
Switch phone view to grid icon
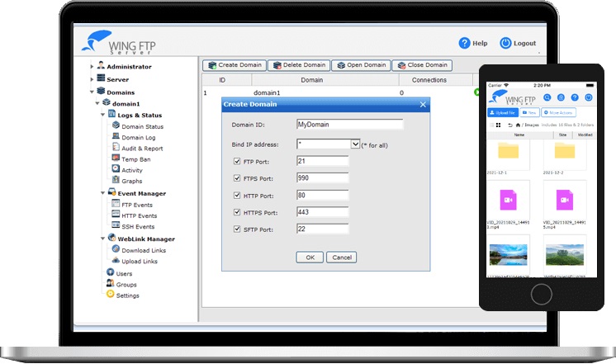click(498, 125)
